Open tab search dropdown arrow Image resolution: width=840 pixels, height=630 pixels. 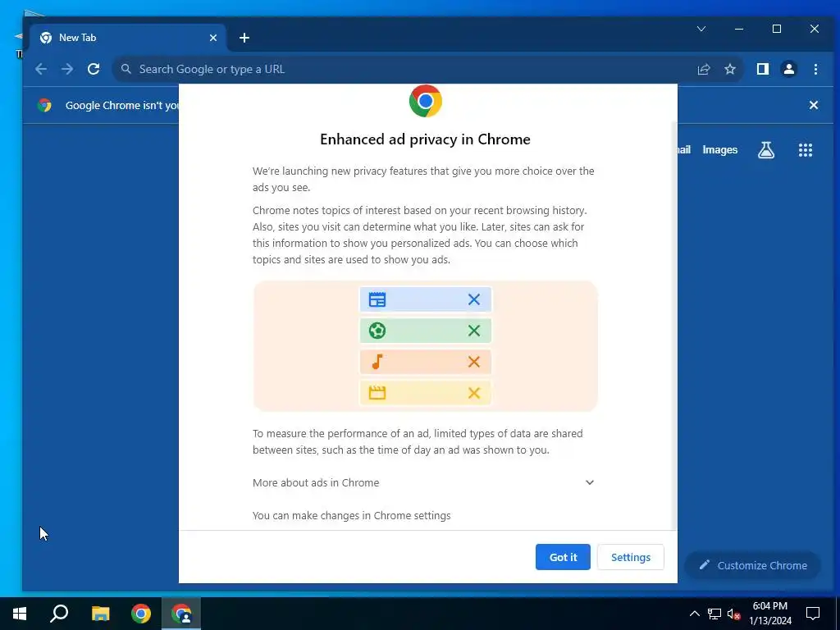[x=701, y=29]
